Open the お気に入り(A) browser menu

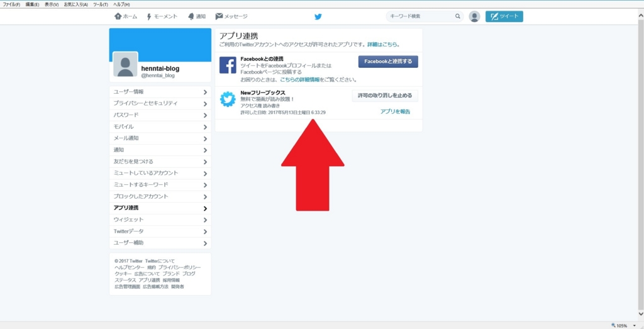(x=75, y=4)
